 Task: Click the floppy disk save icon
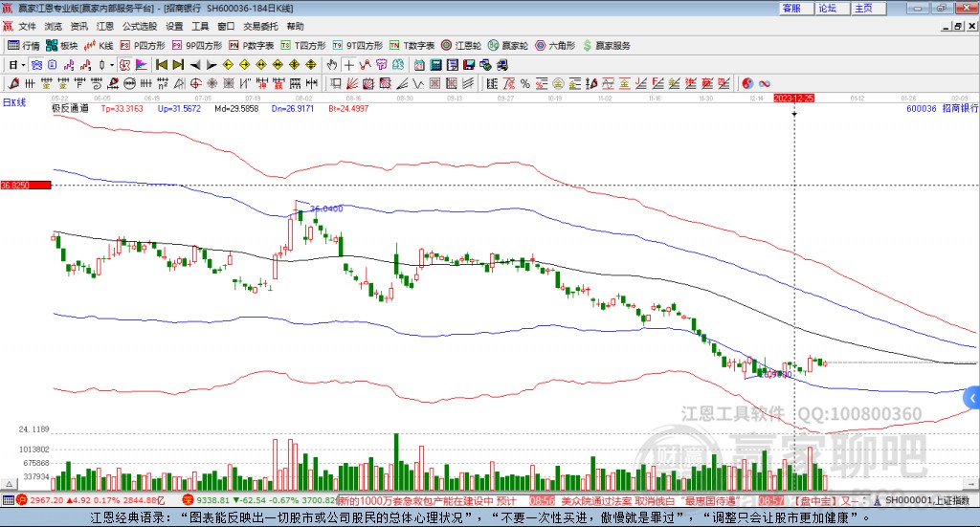click(x=469, y=65)
